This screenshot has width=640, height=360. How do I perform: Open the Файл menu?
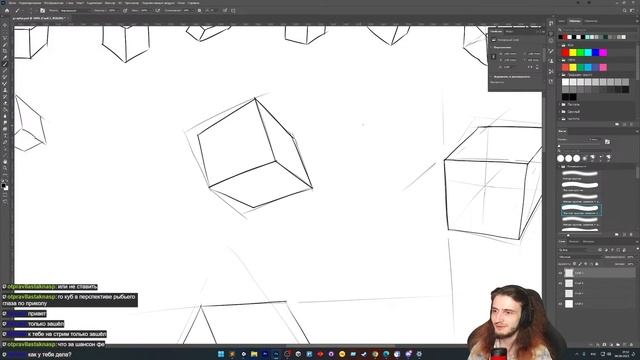coord(12,2)
